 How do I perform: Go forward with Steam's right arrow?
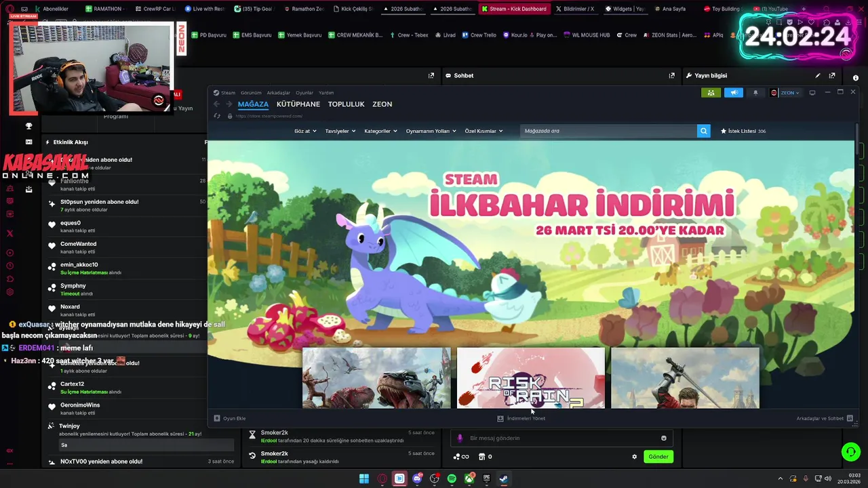pyautogui.click(x=229, y=104)
